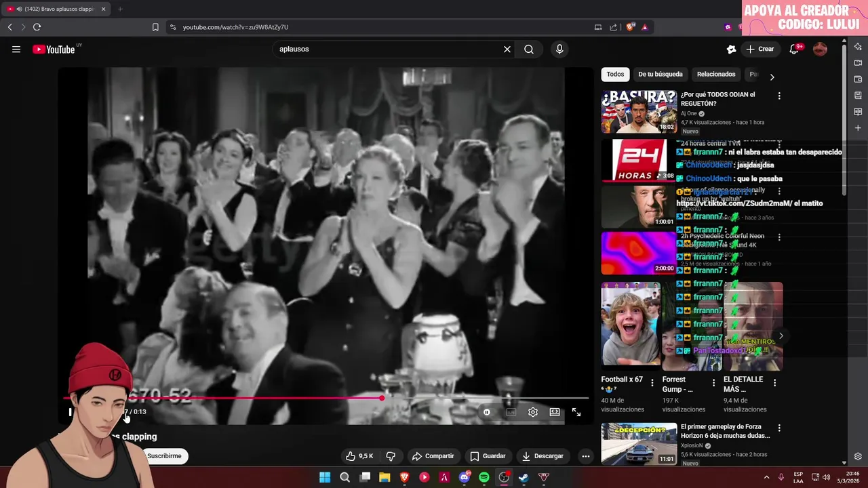Open the Windows Start menu
The width and height of the screenshot is (868, 488).
point(325,477)
